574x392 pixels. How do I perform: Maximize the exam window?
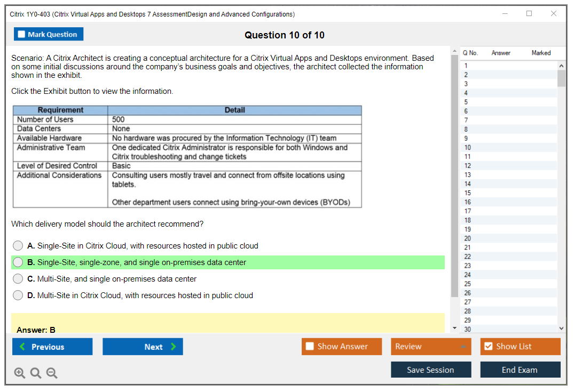pyautogui.click(x=529, y=14)
